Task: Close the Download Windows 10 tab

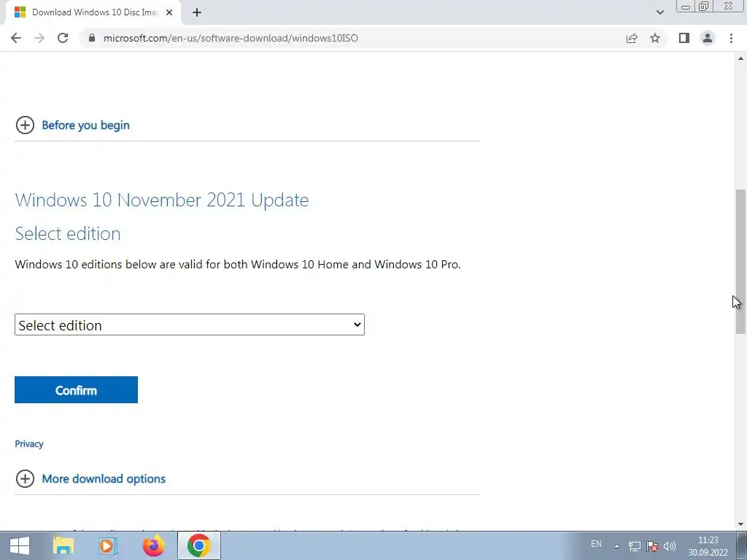Action: click(169, 12)
